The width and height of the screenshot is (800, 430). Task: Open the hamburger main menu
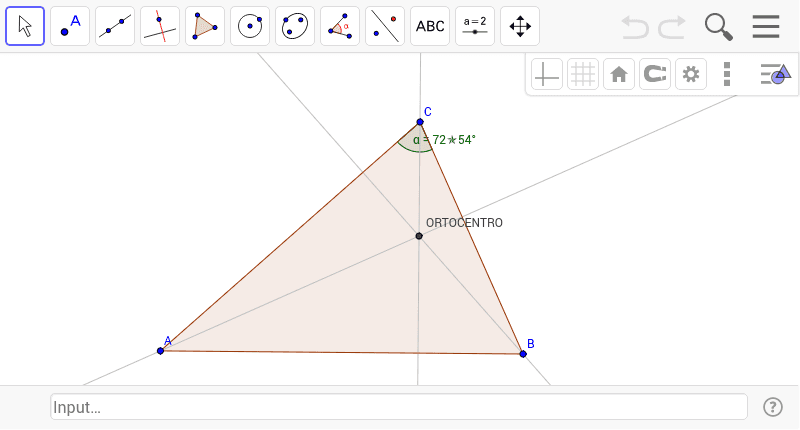tap(766, 27)
